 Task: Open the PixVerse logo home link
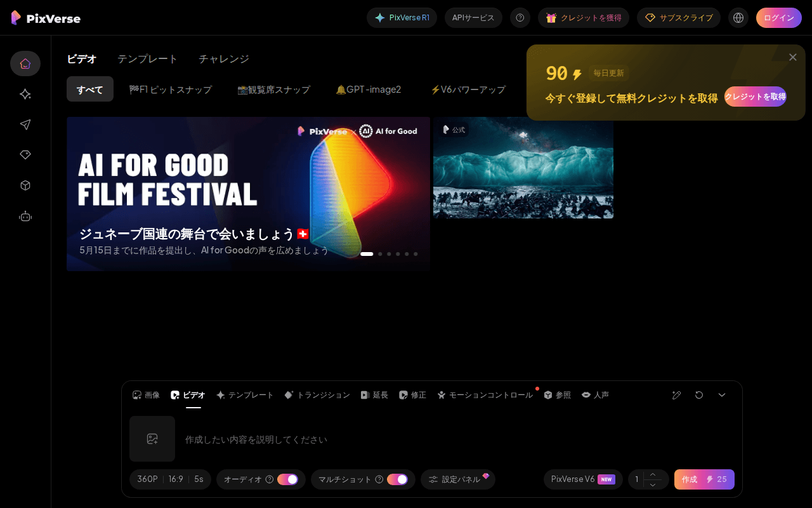46,18
